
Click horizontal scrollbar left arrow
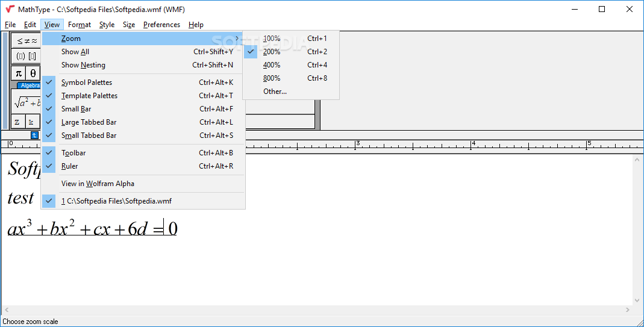(6, 310)
